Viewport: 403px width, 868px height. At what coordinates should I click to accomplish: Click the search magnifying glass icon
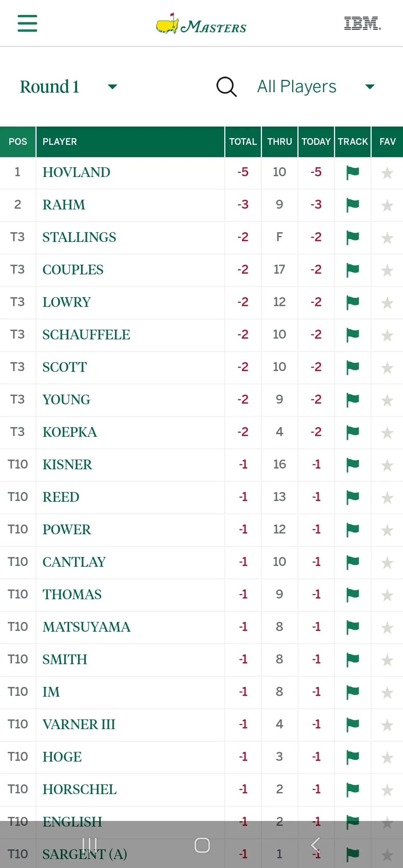[x=226, y=87]
